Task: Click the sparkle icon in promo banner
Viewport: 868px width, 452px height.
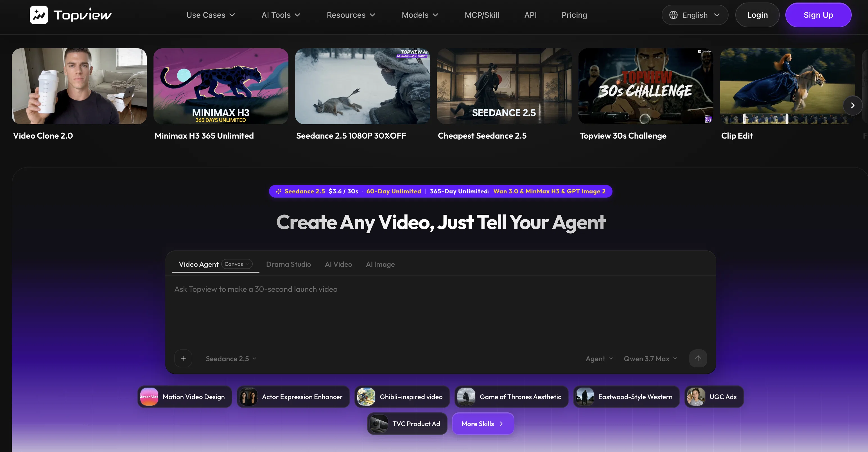Action: [279, 191]
